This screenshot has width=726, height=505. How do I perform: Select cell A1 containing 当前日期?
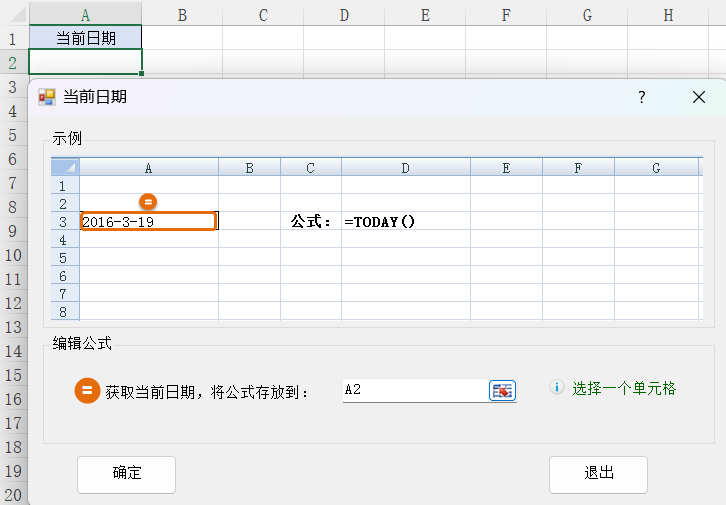85,38
